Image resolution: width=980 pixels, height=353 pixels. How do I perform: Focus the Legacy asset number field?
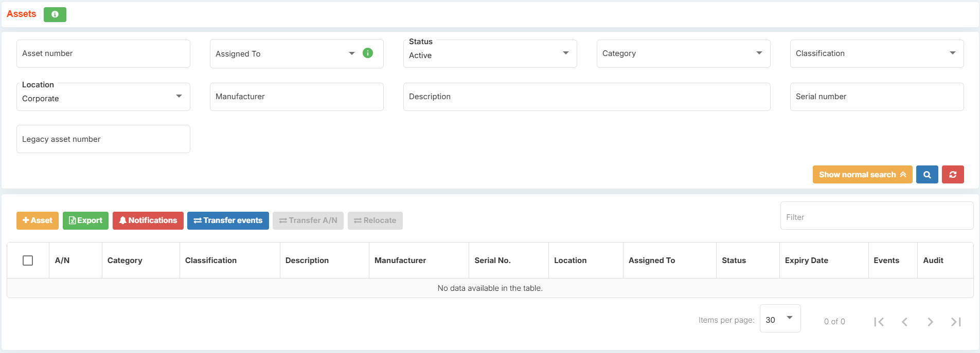pos(103,139)
